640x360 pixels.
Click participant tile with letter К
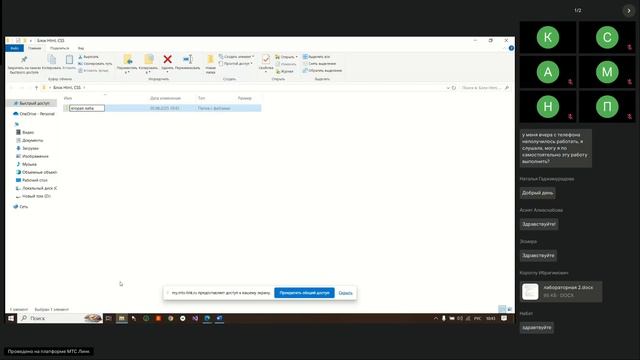[x=547, y=37]
